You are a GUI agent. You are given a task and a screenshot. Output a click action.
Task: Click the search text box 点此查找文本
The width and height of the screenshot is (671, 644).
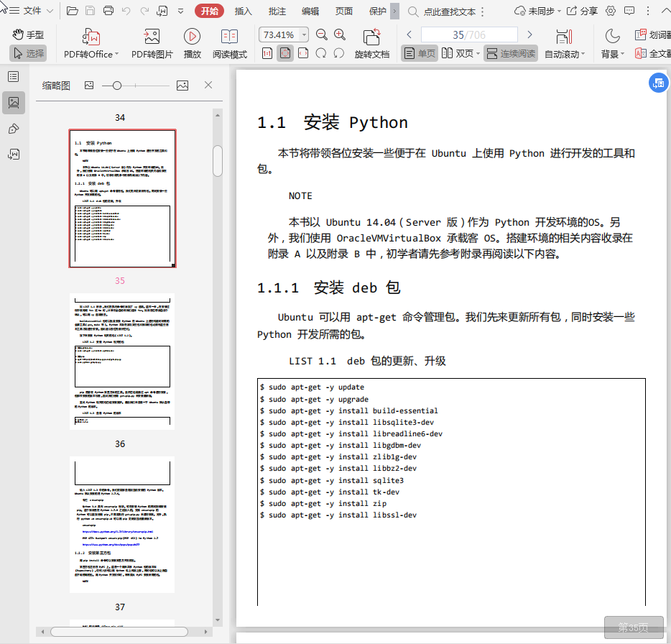coord(449,11)
